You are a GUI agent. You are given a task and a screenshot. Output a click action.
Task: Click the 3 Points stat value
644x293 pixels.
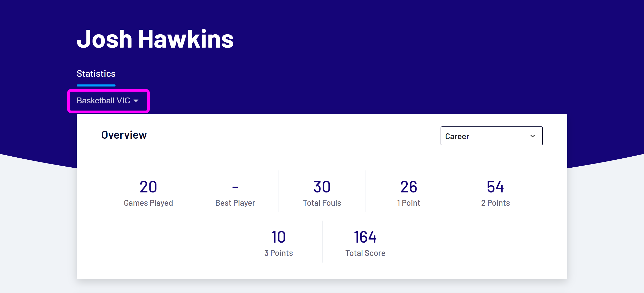(278, 237)
